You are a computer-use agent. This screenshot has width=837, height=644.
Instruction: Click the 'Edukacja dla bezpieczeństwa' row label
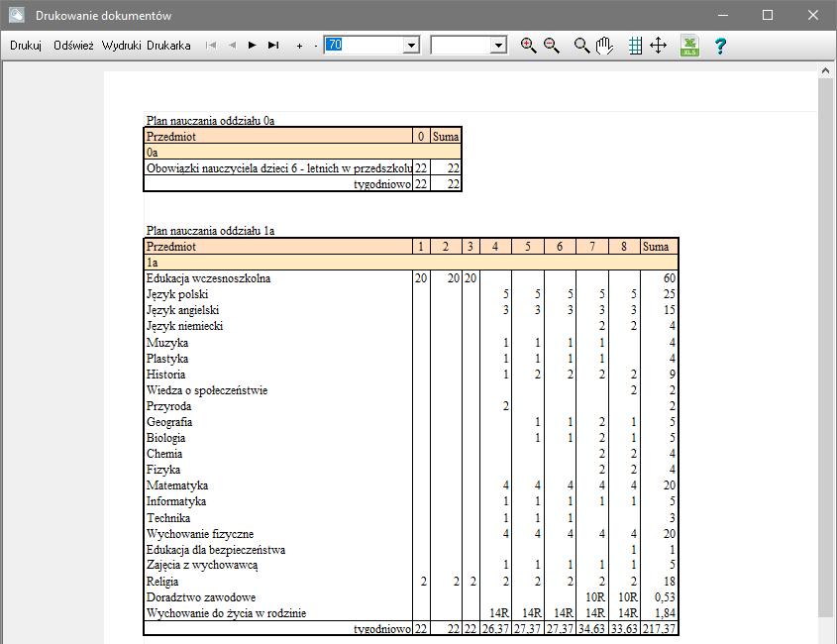[216, 550]
